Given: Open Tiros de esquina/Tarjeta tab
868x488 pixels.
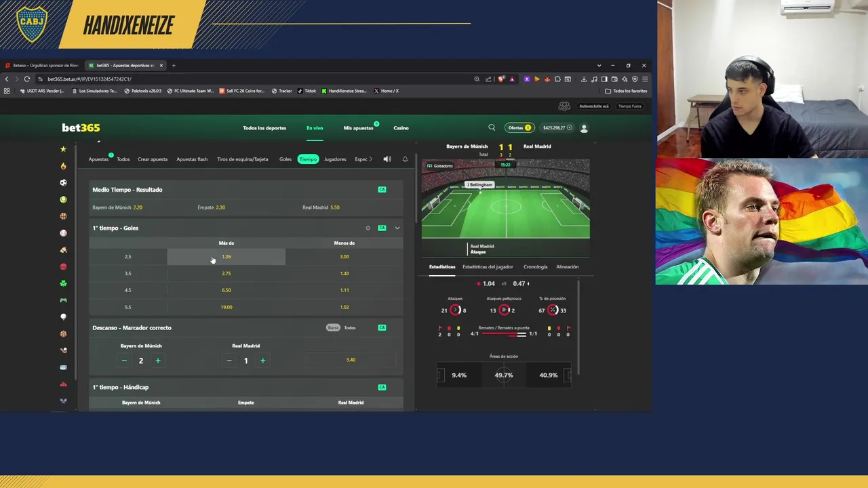Looking at the screenshot, I should pyautogui.click(x=243, y=159).
